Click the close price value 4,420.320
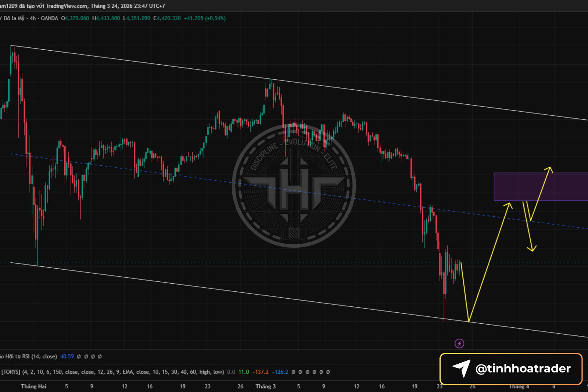The width and height of the screenshot is (588, 392). click(169, 18)
